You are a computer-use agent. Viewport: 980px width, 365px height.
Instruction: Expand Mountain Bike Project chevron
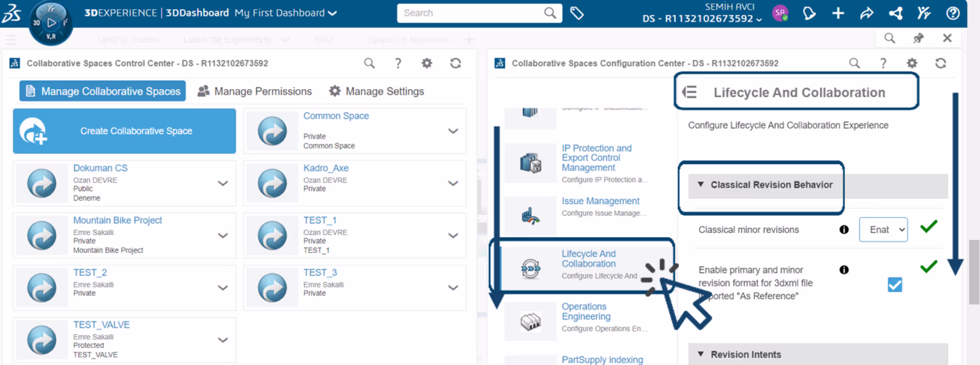223,235
